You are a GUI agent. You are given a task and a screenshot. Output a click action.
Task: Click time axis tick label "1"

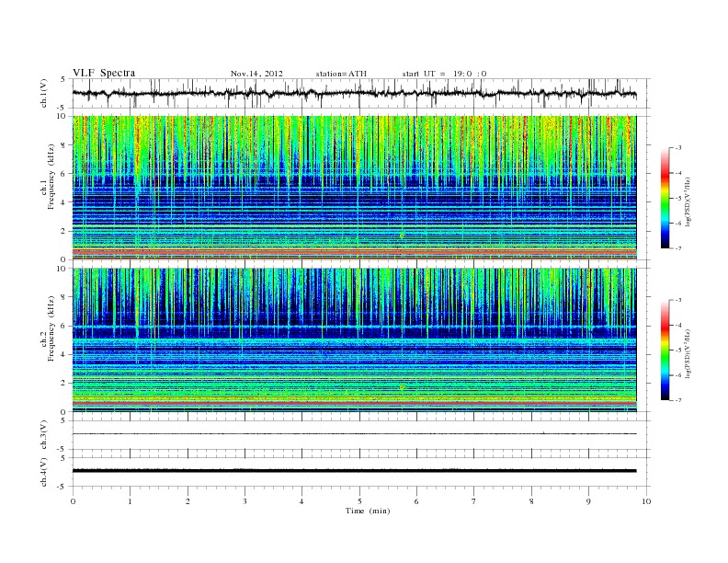click(130, 501)
